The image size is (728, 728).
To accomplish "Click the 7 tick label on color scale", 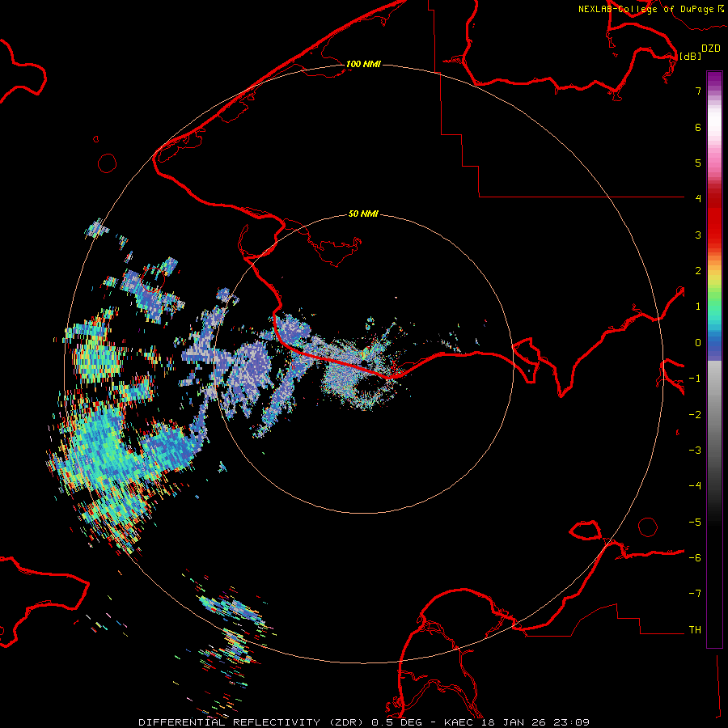I will pos(698,91).
